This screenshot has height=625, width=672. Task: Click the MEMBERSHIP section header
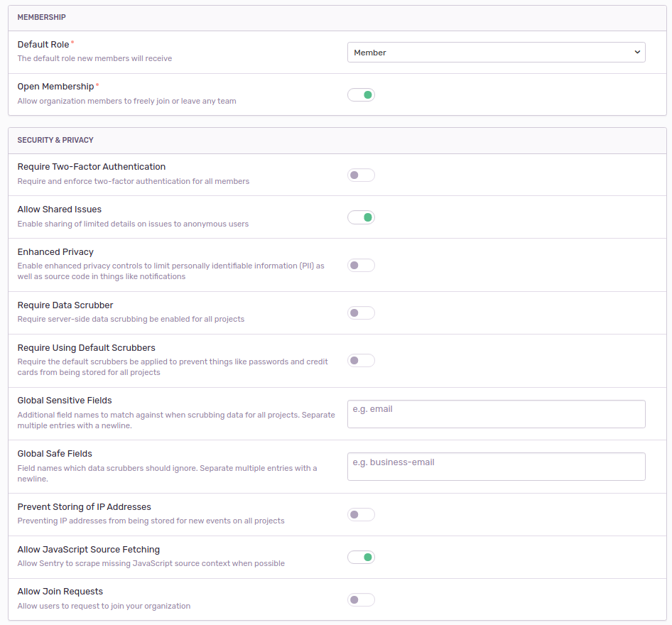coord(42,17)
